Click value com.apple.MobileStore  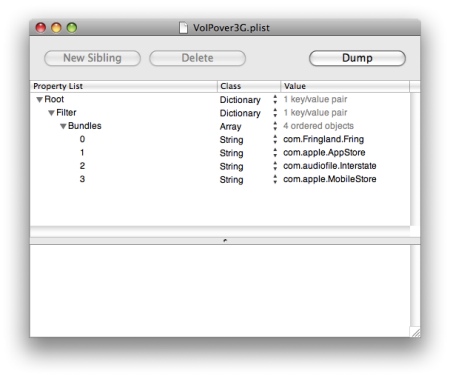coord(330,179)
